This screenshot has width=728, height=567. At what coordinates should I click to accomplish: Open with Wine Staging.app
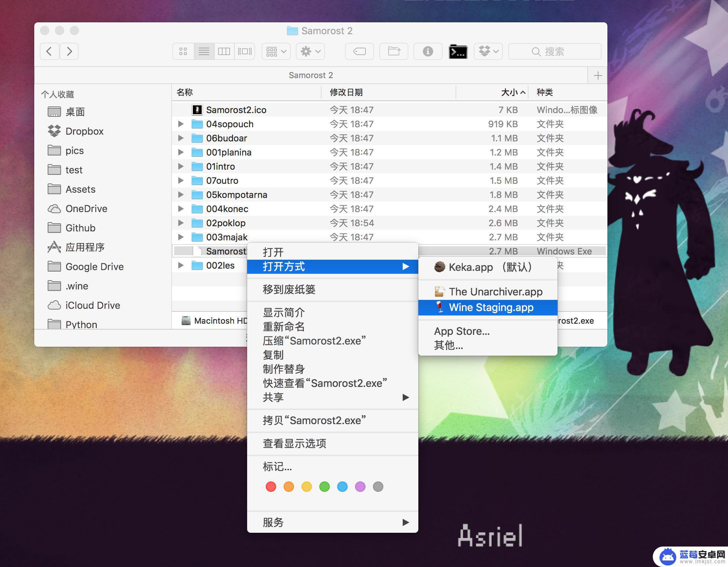pos(488,307)
